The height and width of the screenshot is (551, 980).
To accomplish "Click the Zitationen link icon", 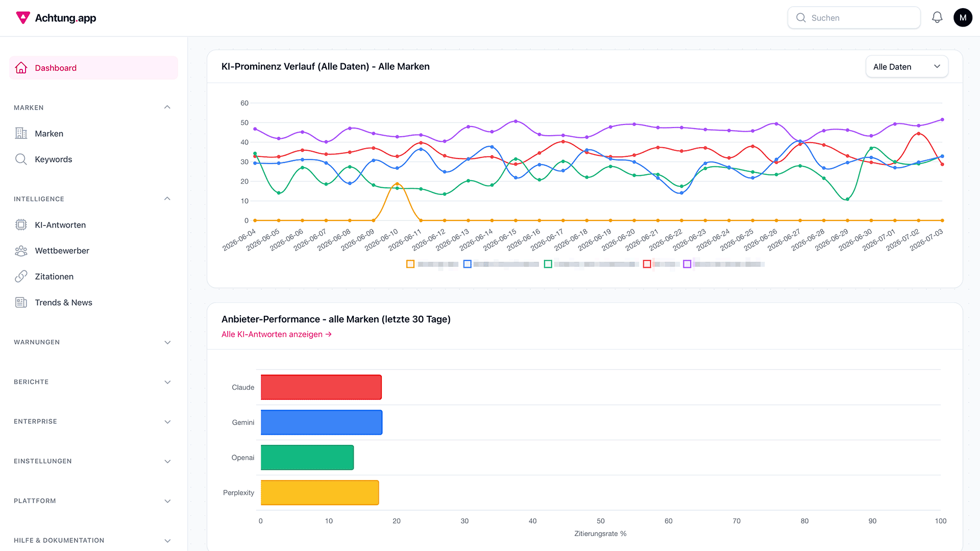I will point(21,277).
